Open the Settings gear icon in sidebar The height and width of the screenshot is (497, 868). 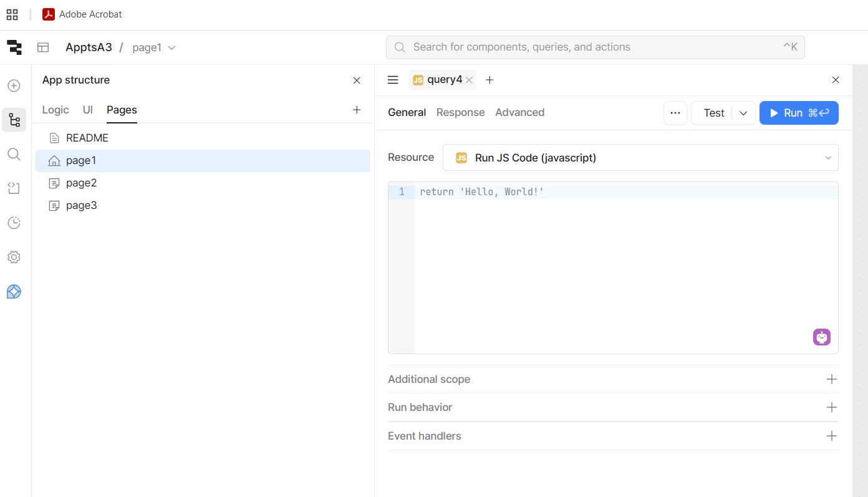(14, 257)
